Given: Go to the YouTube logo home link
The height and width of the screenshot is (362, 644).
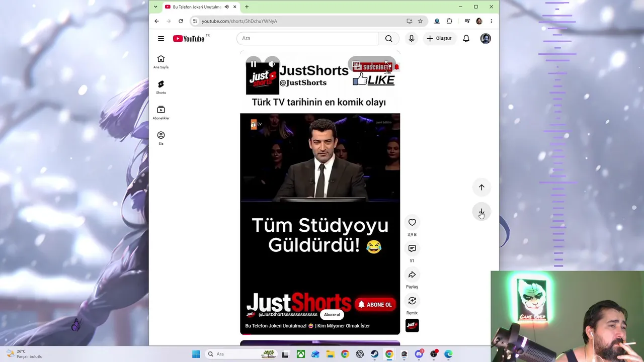Looking at the screenshot, I should tap(189, 39).
